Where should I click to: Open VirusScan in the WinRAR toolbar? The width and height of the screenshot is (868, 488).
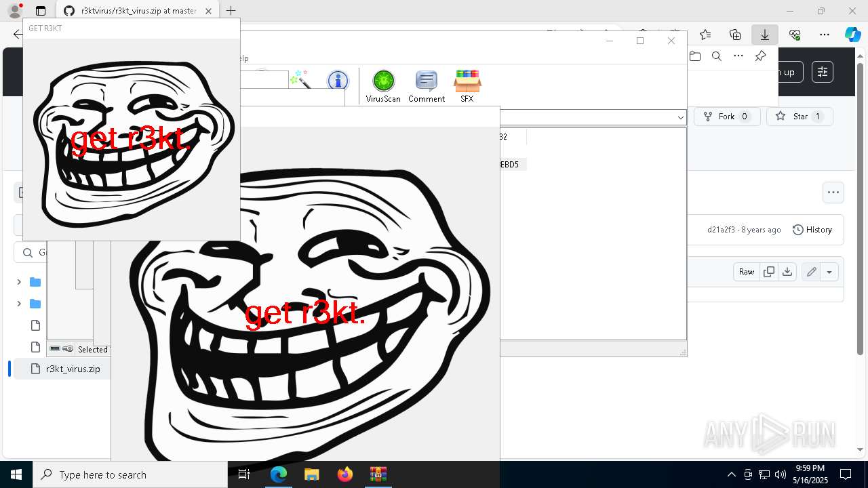383,86
